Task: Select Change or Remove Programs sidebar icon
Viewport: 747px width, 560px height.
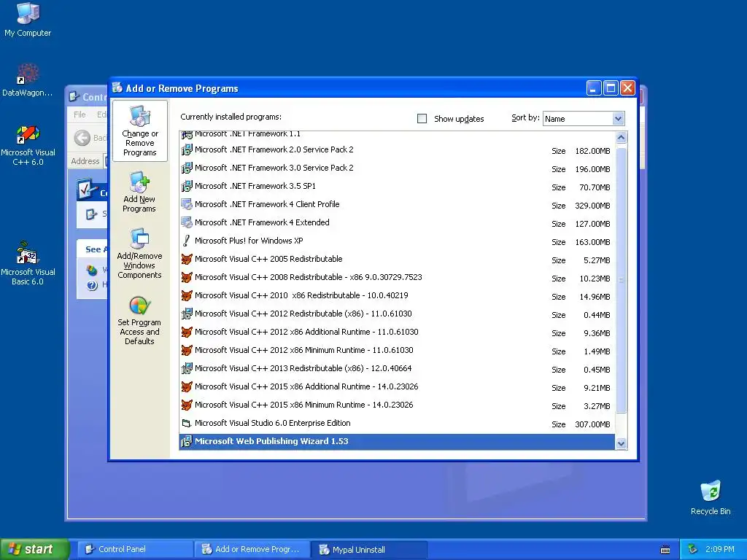Action: [139, 116]
